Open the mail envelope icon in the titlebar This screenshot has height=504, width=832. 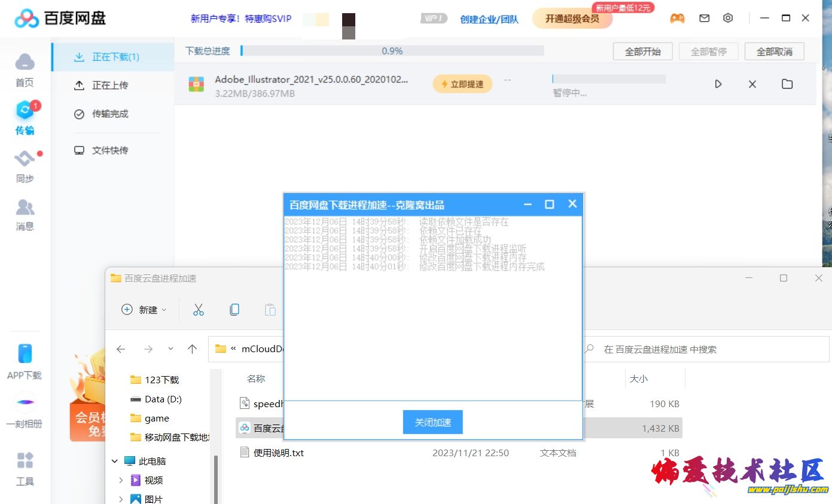tap(704, 18)
